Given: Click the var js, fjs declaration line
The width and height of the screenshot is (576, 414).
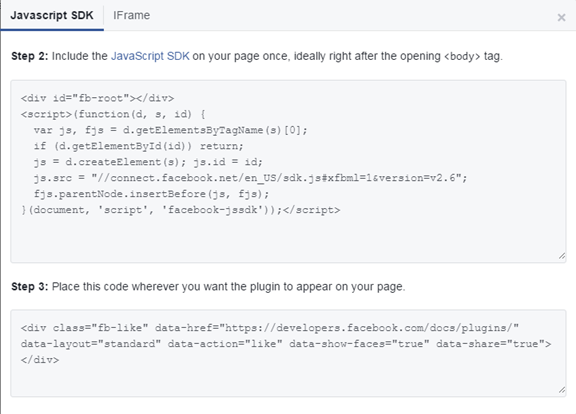Looking at the screenshot, I should pyautogui.click(x=170, y=130).
